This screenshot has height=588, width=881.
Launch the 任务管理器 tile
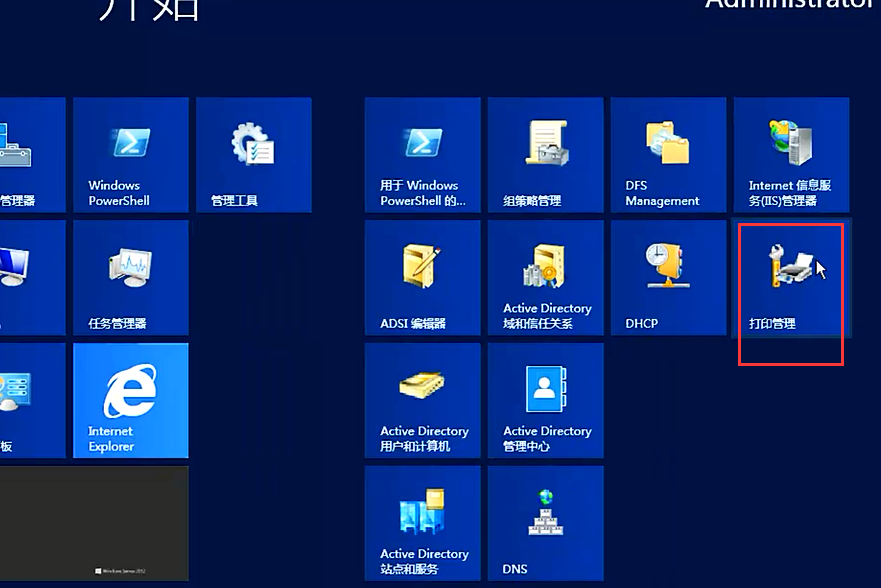[131, 278]
